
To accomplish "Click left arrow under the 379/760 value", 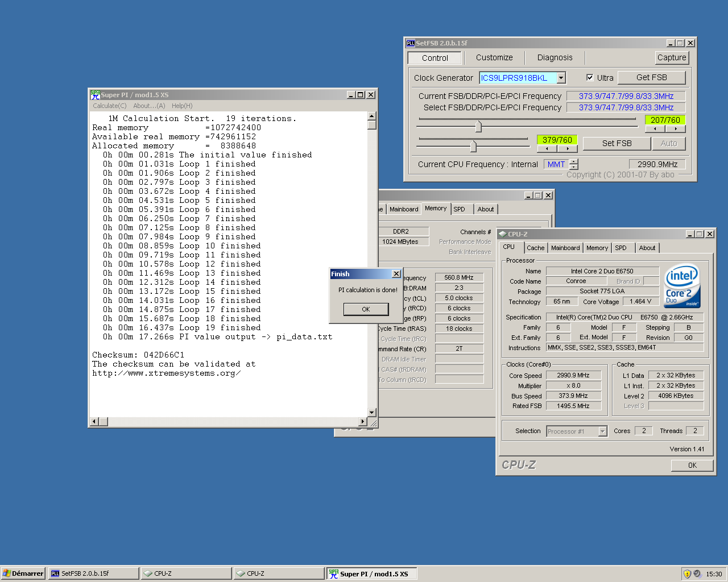I will tap(547, 149).
